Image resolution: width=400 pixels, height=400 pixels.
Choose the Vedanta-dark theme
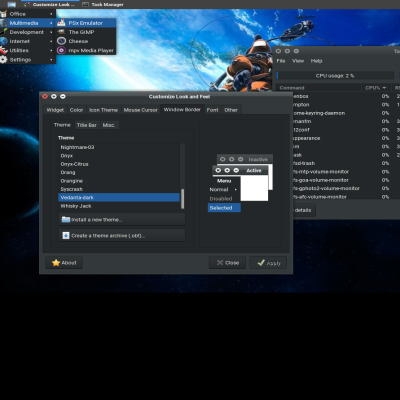pos(119,197)
